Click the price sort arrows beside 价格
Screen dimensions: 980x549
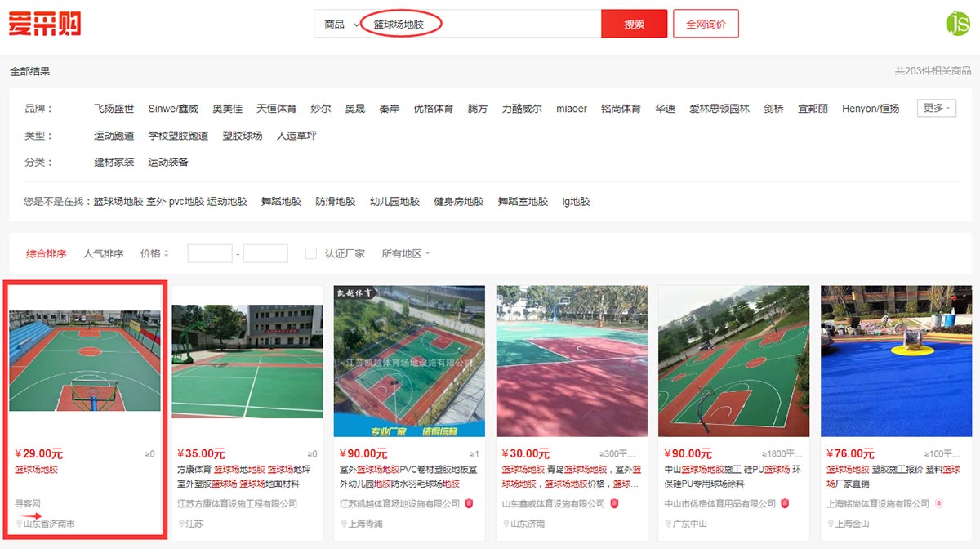(166, 253)
